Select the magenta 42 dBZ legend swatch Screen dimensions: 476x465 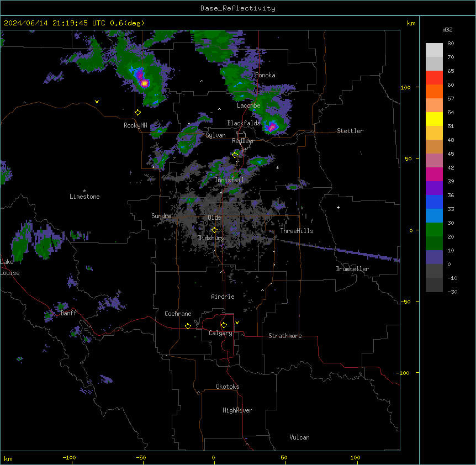click(x=434, y=174)
